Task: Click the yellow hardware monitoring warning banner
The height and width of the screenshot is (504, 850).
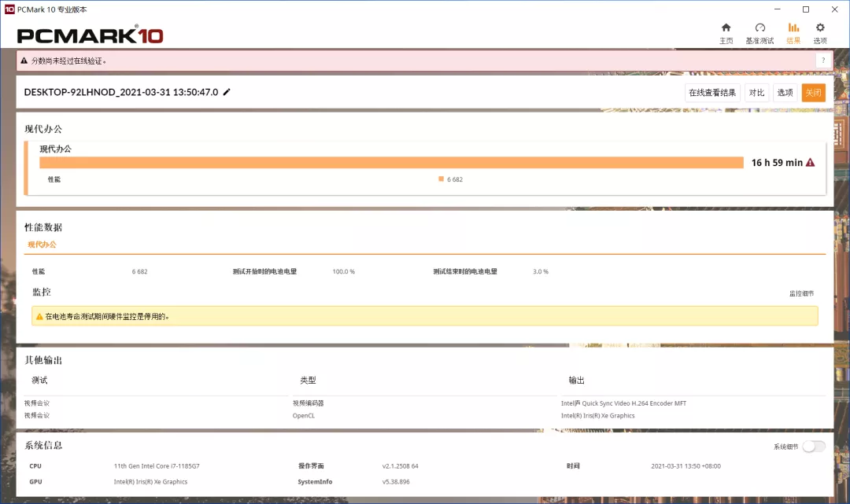Action: 425,316
